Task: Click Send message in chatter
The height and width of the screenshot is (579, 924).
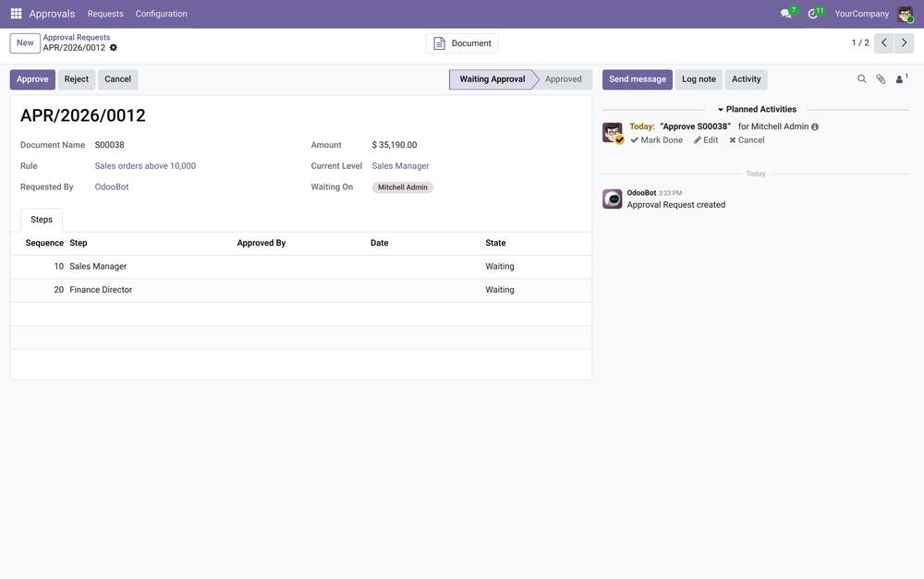Action: click(x=637, y=79)
